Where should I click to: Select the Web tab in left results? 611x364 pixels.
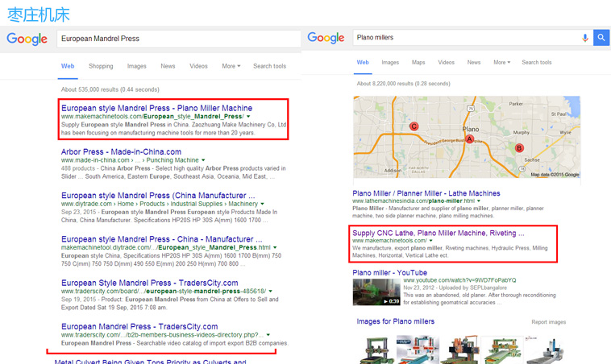68,66
